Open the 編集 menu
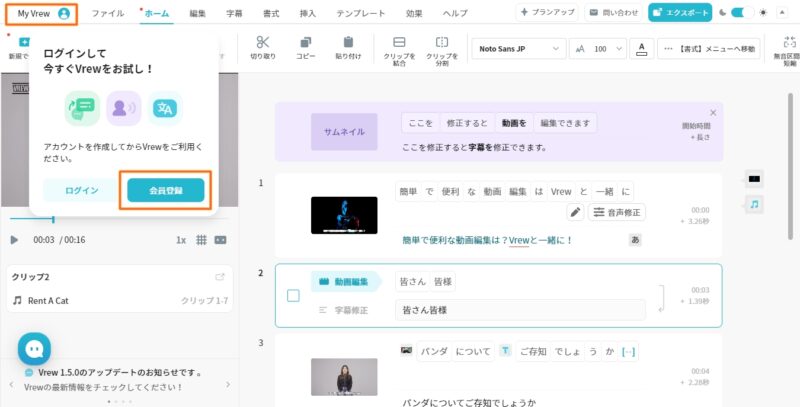Viewport: 800px width, 407px height. pyautogui.click(x=197, y=14)
